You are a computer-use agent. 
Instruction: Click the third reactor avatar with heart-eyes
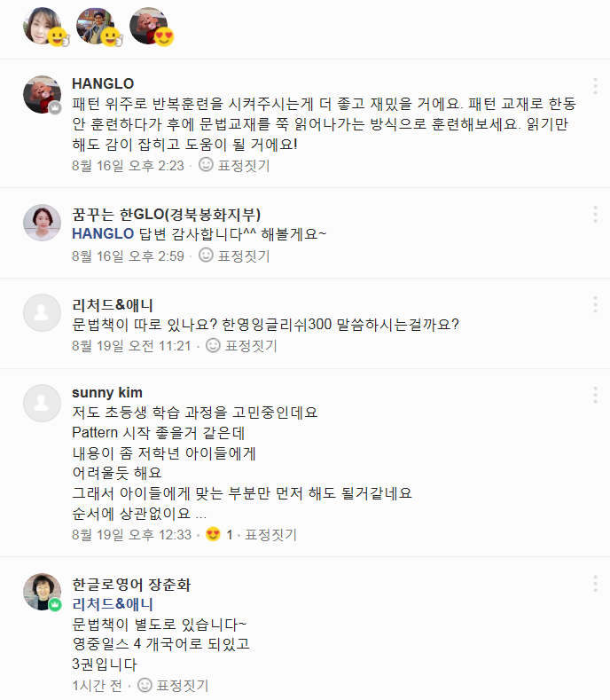coord(149,26)
